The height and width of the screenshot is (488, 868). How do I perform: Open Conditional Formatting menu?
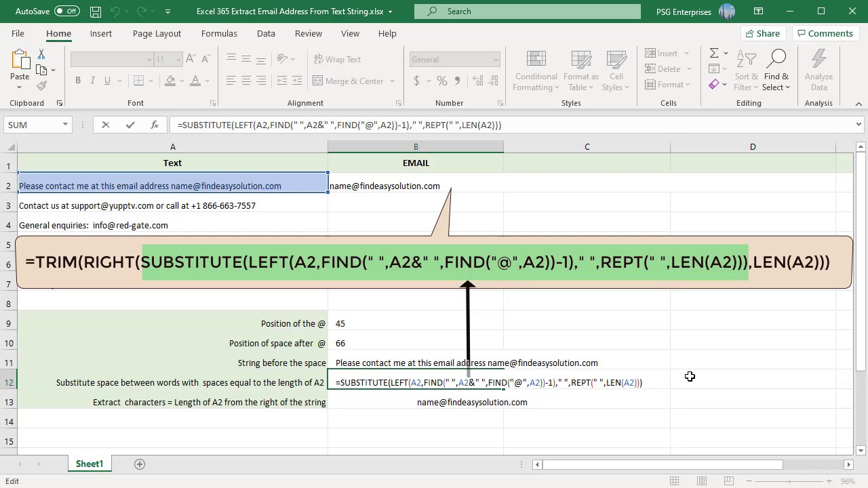click(536, 70)
